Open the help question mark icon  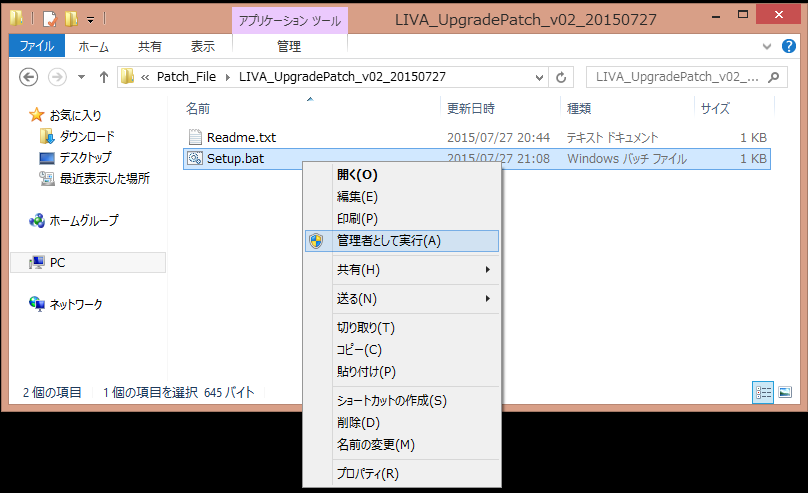click(788, 46)
